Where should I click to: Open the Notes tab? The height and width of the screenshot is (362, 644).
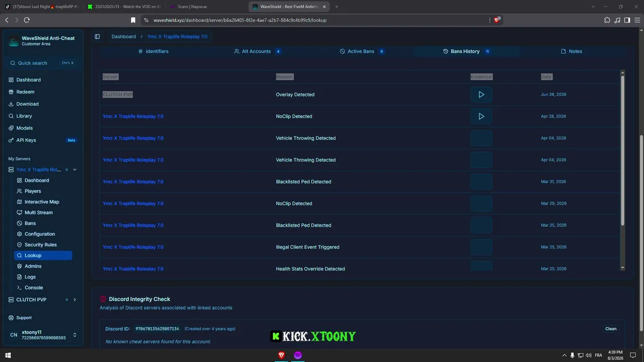pos(571,51)
